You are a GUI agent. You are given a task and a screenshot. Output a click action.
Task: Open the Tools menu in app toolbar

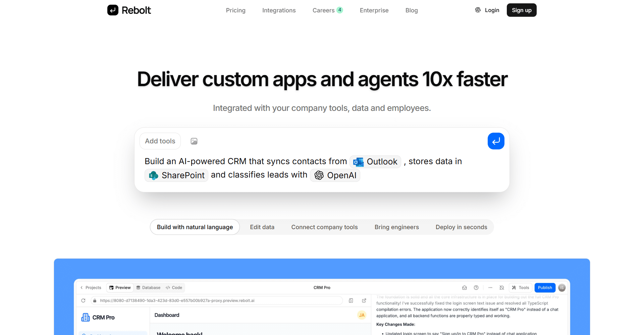coord(520,287)
